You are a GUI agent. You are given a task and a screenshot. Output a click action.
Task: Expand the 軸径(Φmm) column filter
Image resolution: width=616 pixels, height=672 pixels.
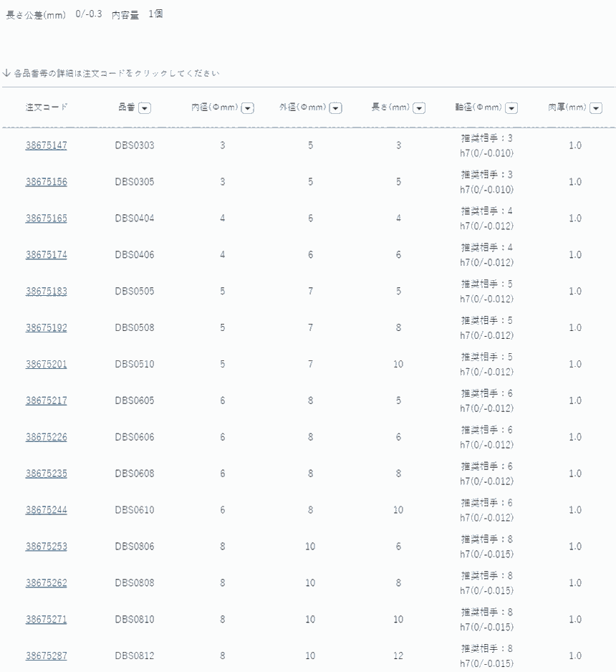coord(511,108)
